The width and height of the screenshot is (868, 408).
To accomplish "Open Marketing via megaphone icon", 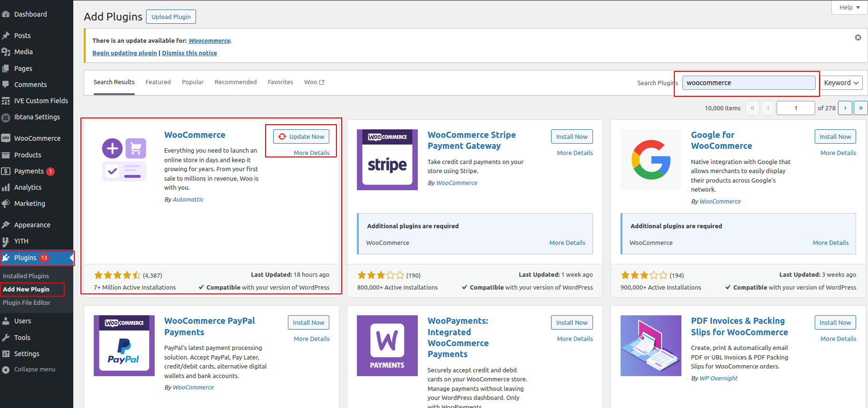I will pos(6,204).
